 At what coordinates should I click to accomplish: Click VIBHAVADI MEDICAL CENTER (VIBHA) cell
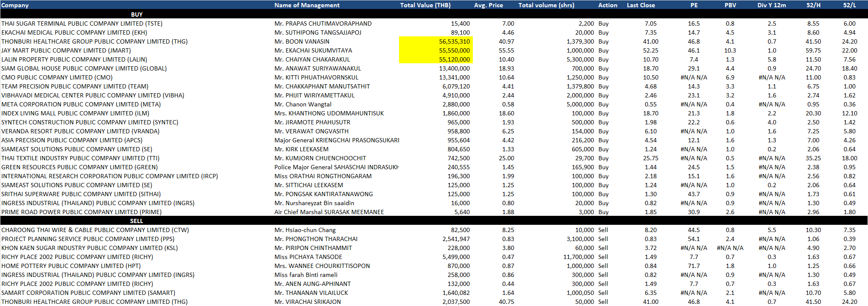pos(93,95)
